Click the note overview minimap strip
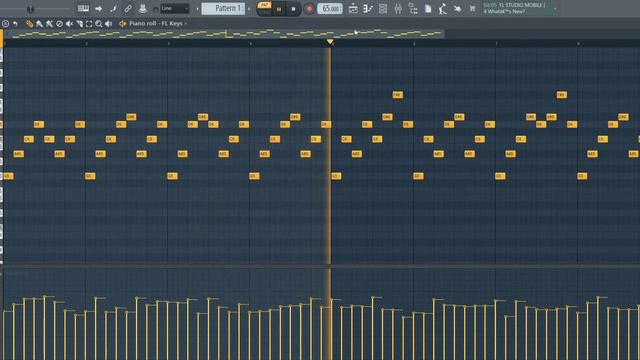 [224, 33]
